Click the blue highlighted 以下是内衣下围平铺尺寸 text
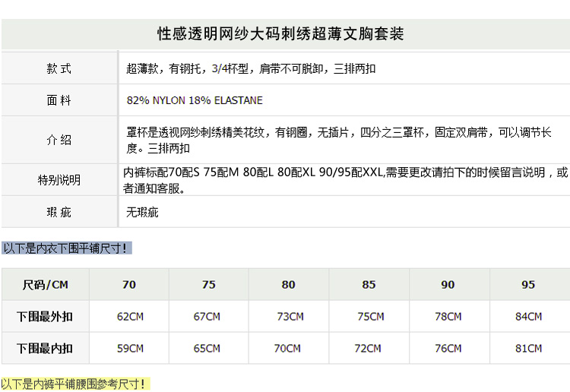The width and height of the screenshot is (570, 392). [65, 248]
